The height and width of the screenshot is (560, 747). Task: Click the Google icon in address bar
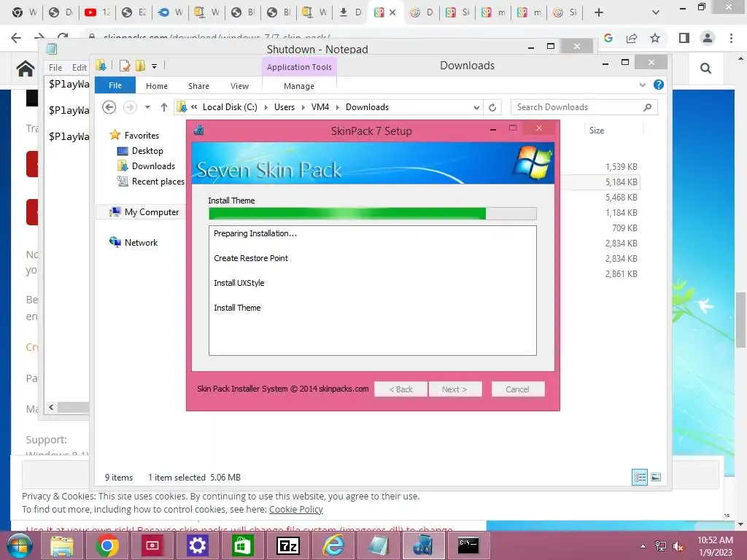pyautogui.click(x=608, y=38)
